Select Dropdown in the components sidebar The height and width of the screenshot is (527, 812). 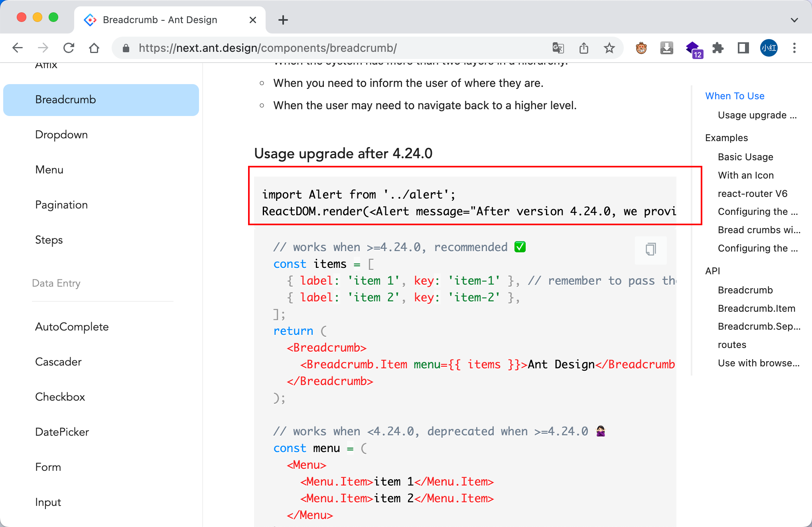[61, 135]
